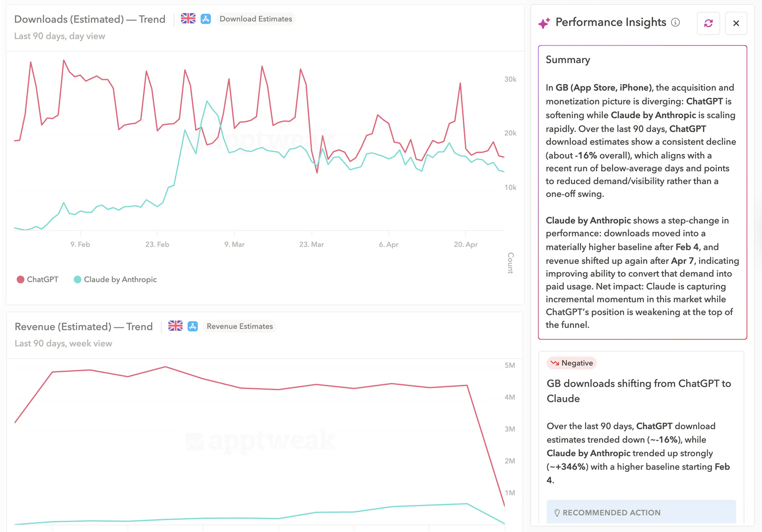This screenshot has height=532, width=762.
Task: Click the Revenue Estimates badge
Action: point(239,326)
